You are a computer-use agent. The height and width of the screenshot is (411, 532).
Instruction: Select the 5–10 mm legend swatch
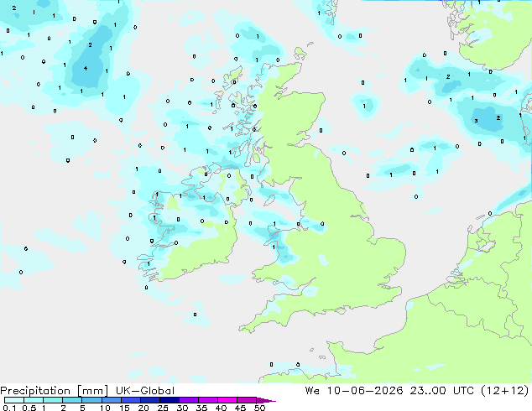(x=92, y=400)
